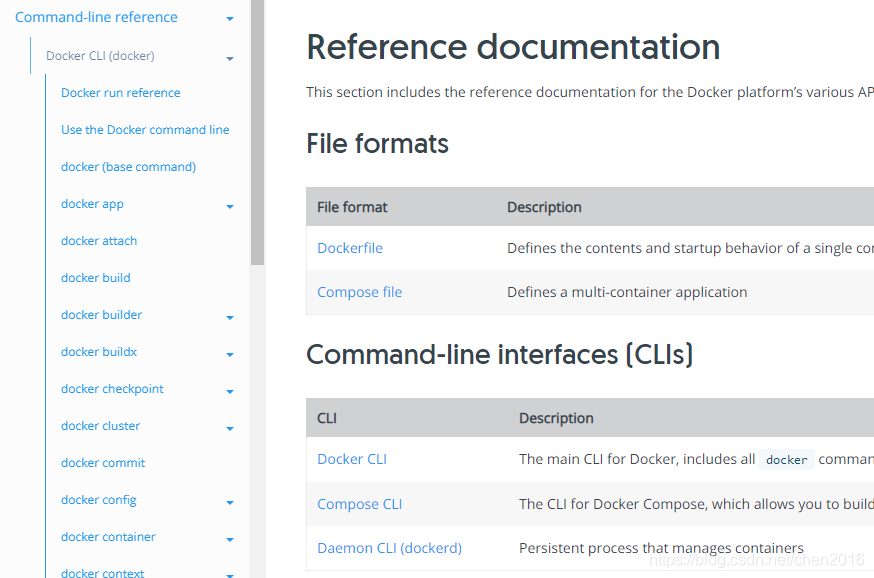Image resolution: width=874 pixels, height=578 pixels.
Task: Click the File format column header
Action: (352, 207)
